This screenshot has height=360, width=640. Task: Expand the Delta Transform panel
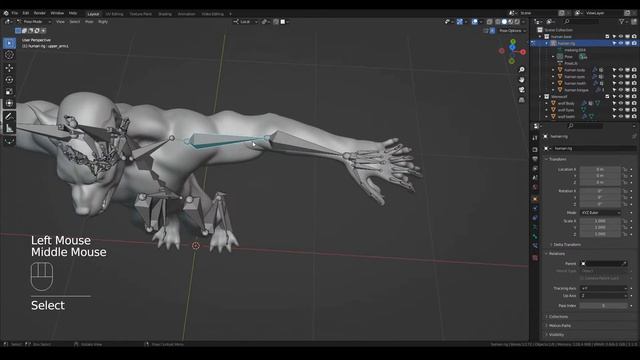coord(567,244)
